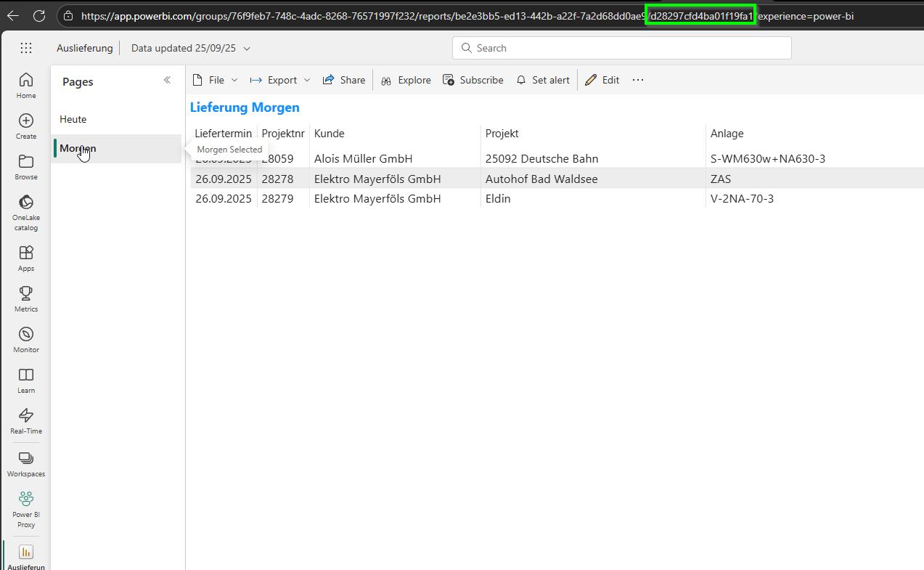
Task: Sort by Liefertermin column header
Action: [224, 134]
